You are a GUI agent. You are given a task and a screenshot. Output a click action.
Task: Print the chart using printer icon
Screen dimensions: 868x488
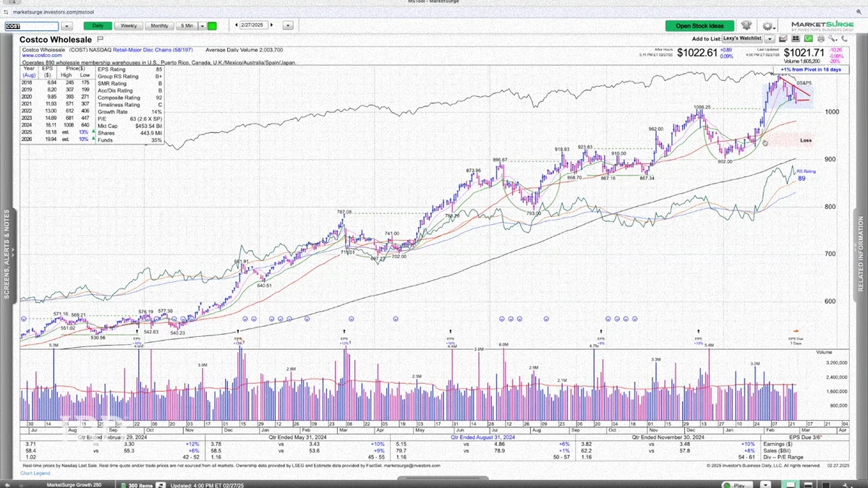click(820, 39)
